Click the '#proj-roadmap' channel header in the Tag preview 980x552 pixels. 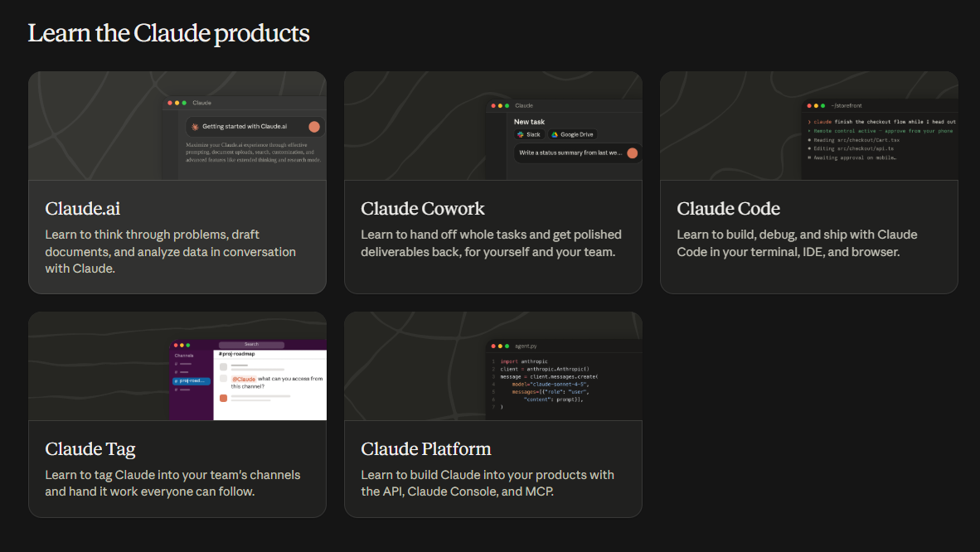237,354
